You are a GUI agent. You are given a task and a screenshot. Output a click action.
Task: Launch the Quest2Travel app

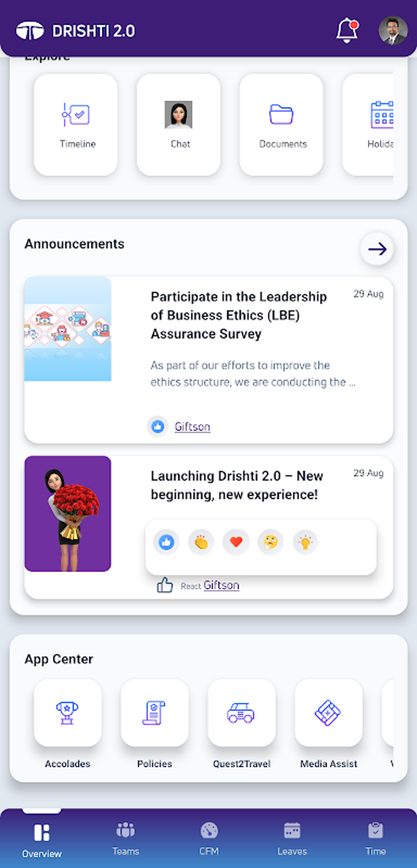click(242, 713)
